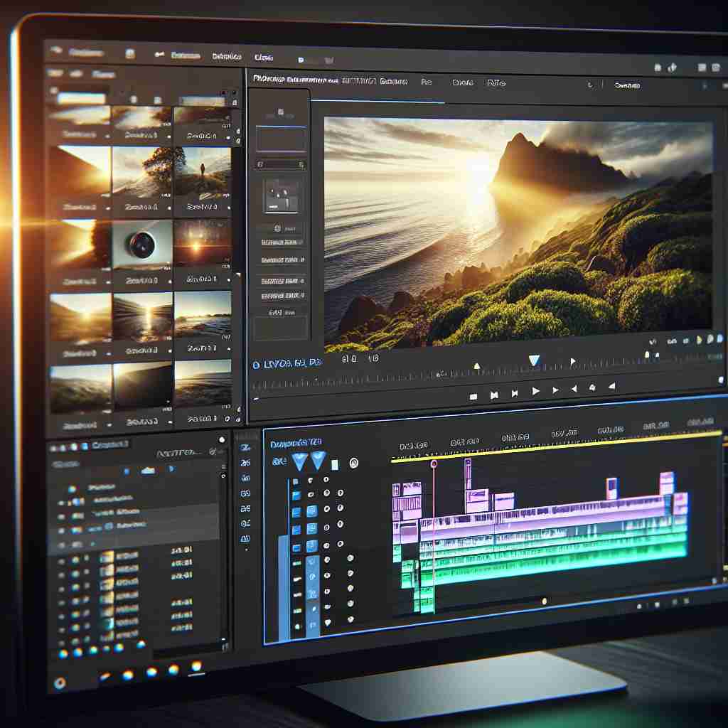Mute the green audio track
Screen dimensions: 728x728
pos(327,576)
